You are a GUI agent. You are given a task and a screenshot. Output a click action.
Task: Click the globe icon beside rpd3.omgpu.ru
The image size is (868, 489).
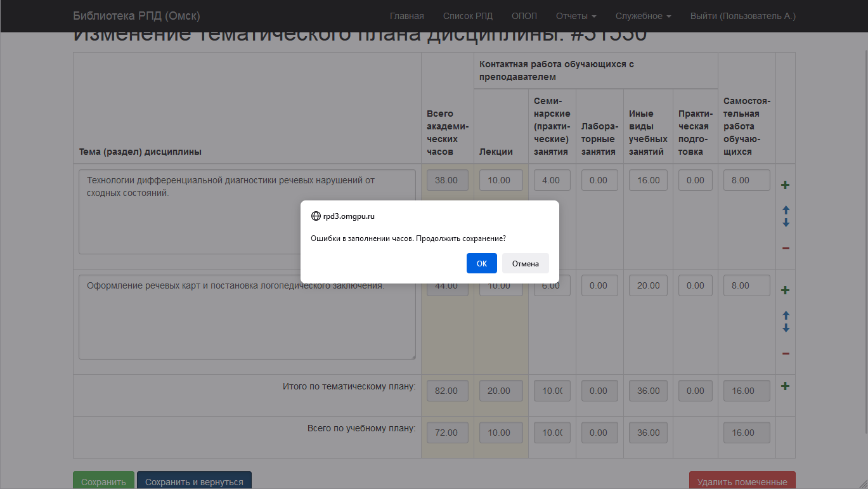click(316, 216)
